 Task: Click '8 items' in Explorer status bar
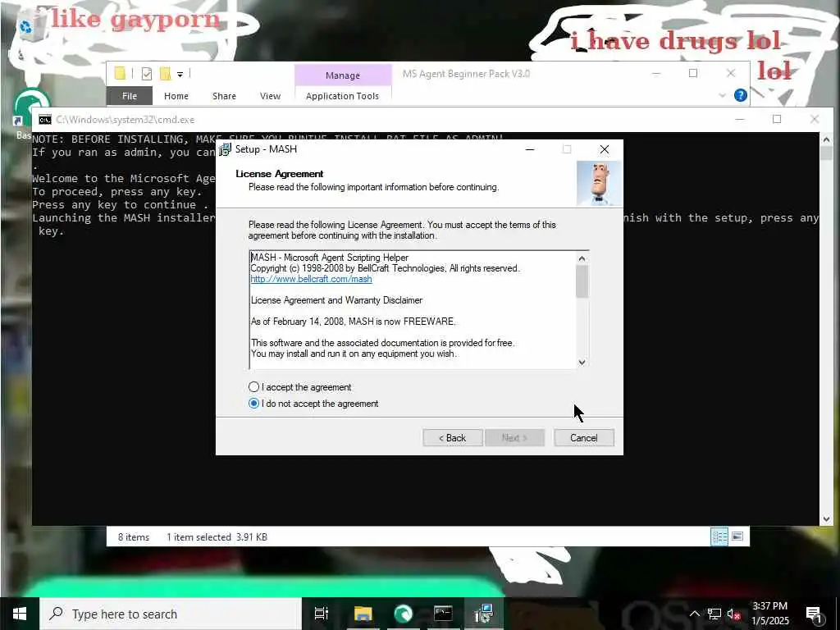tap(134, 536)
